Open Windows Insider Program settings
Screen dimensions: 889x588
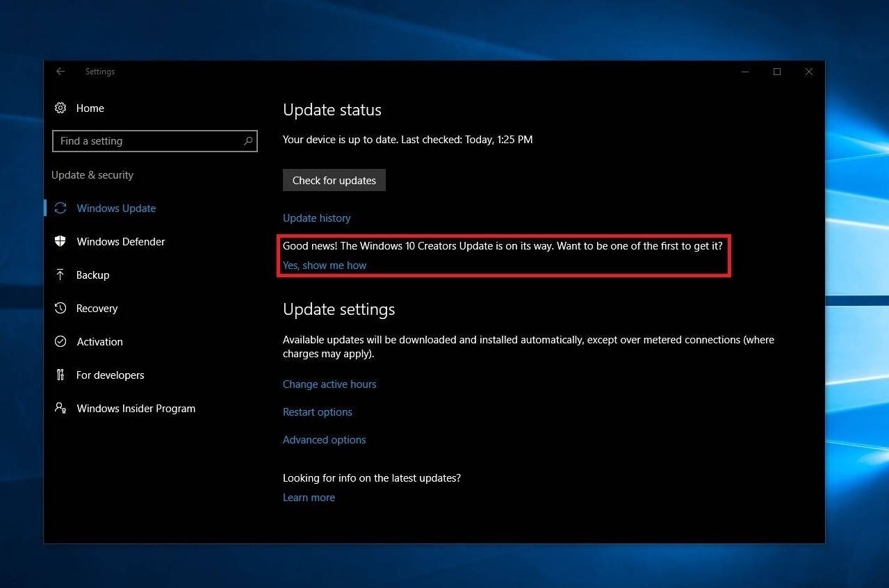[x=136, y=409]
